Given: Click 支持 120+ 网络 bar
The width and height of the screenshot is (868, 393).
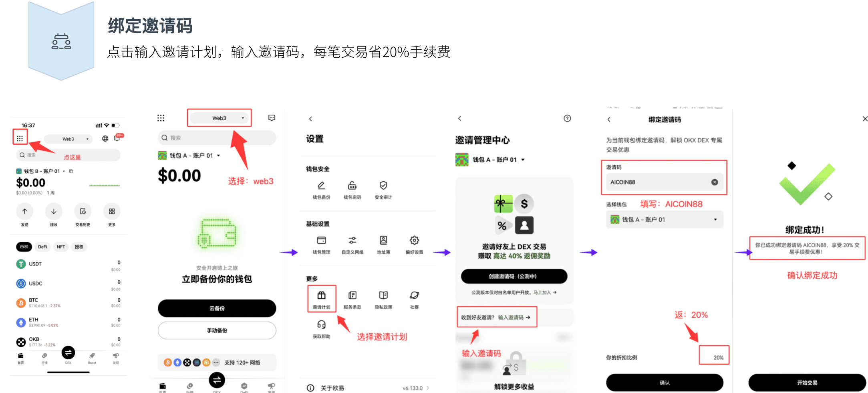Looking at the screenshot, I should pyautogui.click(x=217, y=363).
